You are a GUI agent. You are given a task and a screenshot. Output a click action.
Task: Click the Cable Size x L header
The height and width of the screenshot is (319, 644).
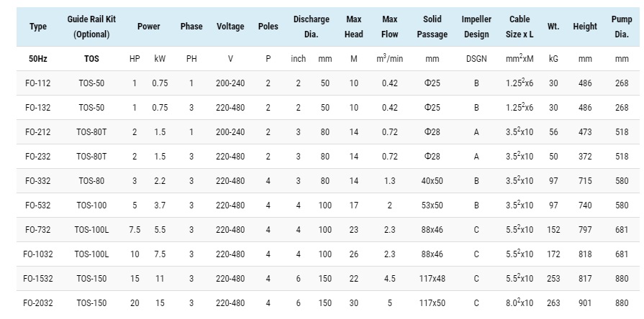click(519, 27)
